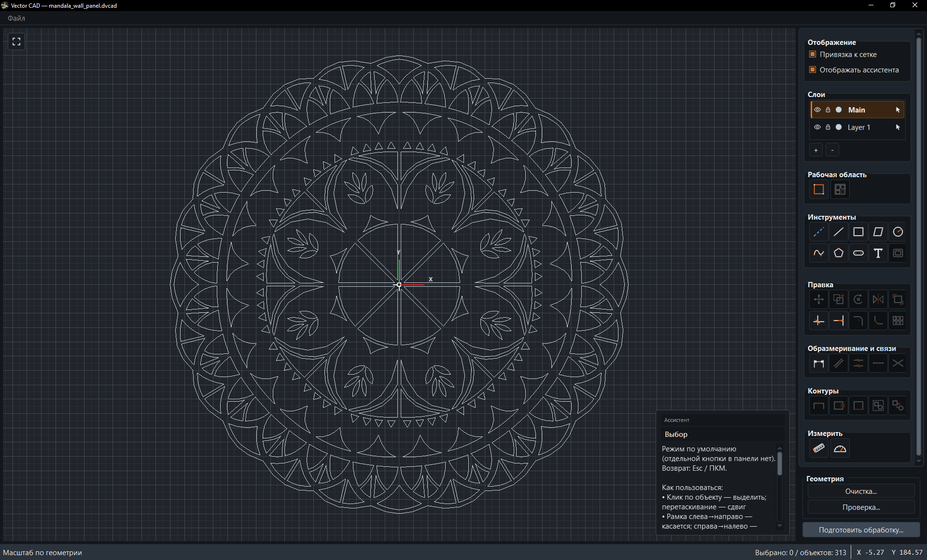Toggle the lock on Main layer
The width and height of the screenshot is (927, 560).
[828, 110]
